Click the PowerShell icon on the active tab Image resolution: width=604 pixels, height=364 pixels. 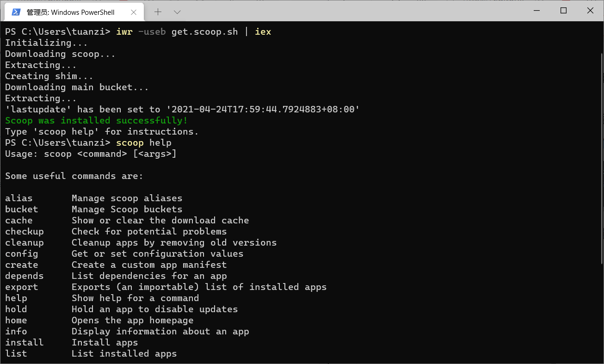coord(16,12)
